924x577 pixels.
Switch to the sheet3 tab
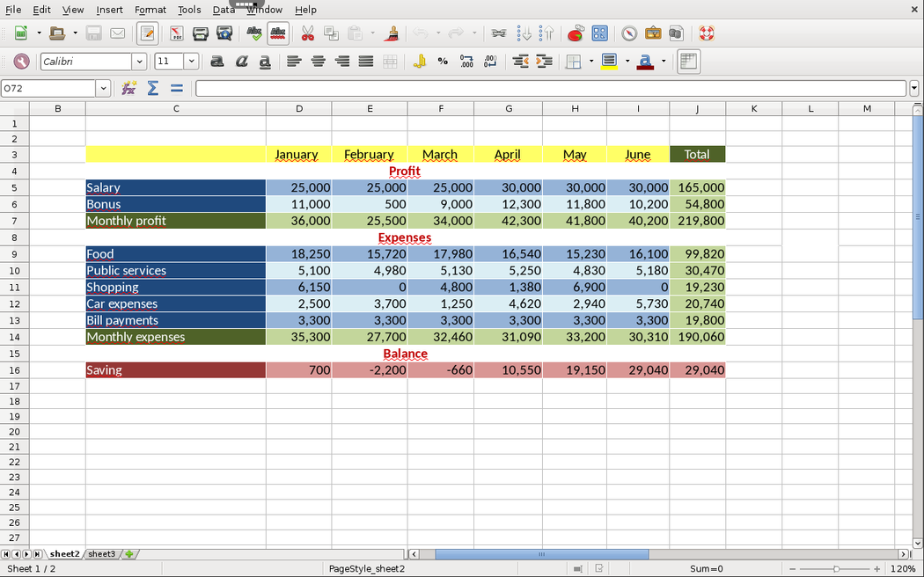click(101, 554)
